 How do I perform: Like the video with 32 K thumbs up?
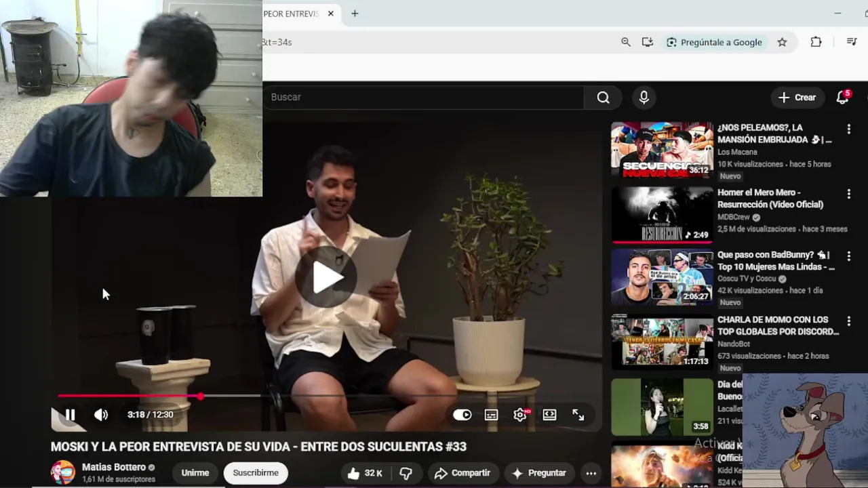click(x=365, y=473)
